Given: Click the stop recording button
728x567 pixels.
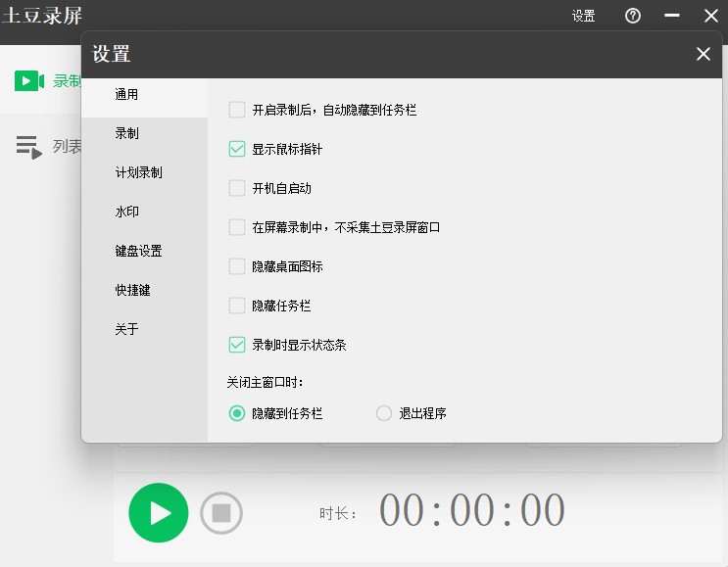Looking at the screenshot, I should [221, 513].
